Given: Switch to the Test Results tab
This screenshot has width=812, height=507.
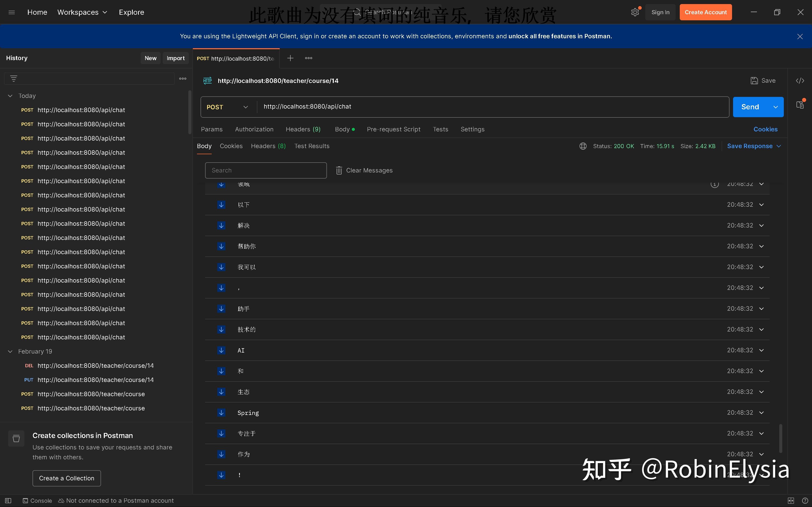Looking at the screenshot, I should pyautogui.click(x=312, y=146).
